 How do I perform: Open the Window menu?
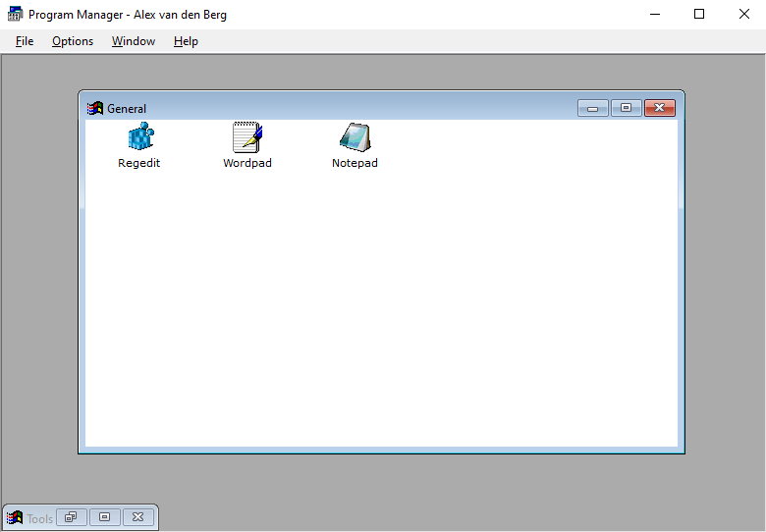pos(134,41)
